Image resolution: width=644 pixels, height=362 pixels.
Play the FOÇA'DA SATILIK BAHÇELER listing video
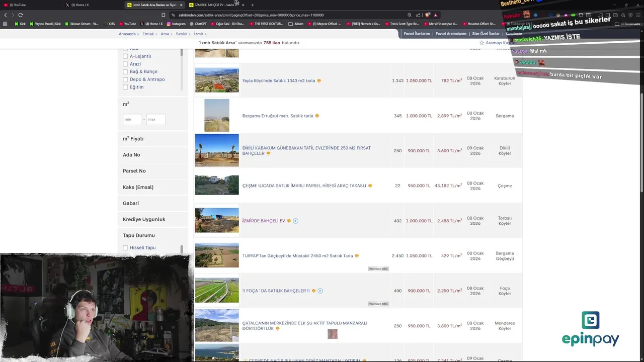click(320, 291)
